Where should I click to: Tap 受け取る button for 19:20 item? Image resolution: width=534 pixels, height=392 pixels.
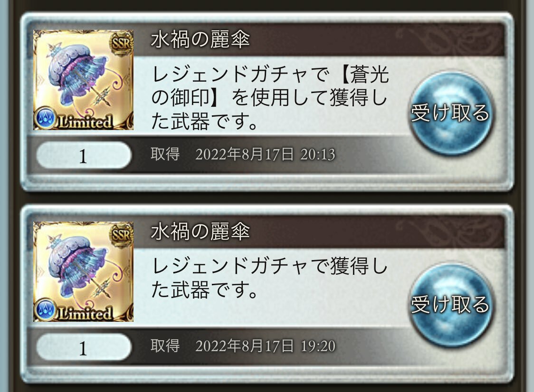click(x=451, y=305)
